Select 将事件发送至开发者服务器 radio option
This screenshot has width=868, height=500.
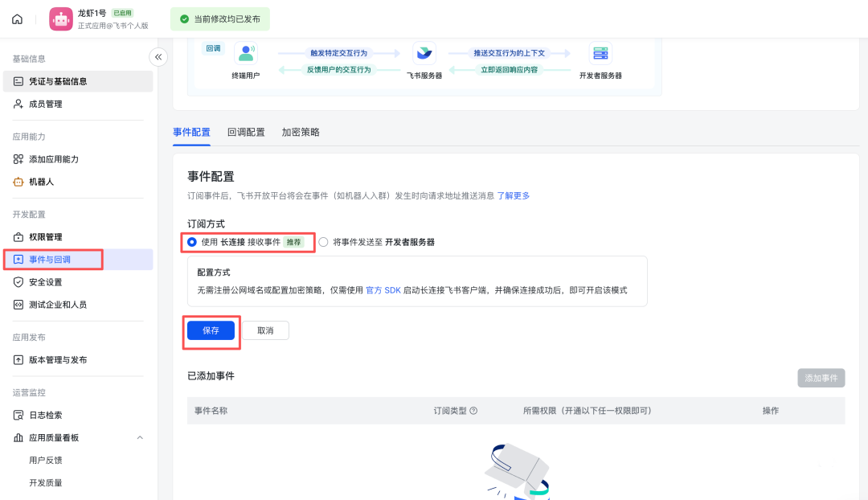tap(323, 242)
